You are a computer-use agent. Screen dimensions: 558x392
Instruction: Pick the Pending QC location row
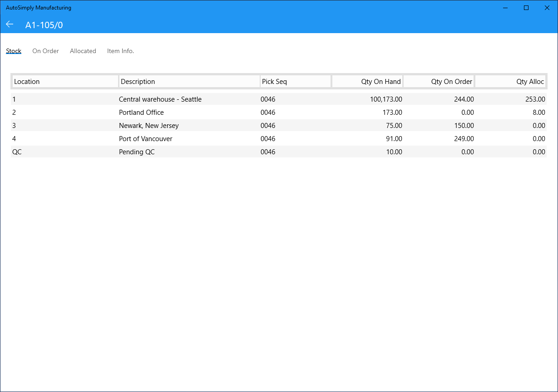click(279, 152)
